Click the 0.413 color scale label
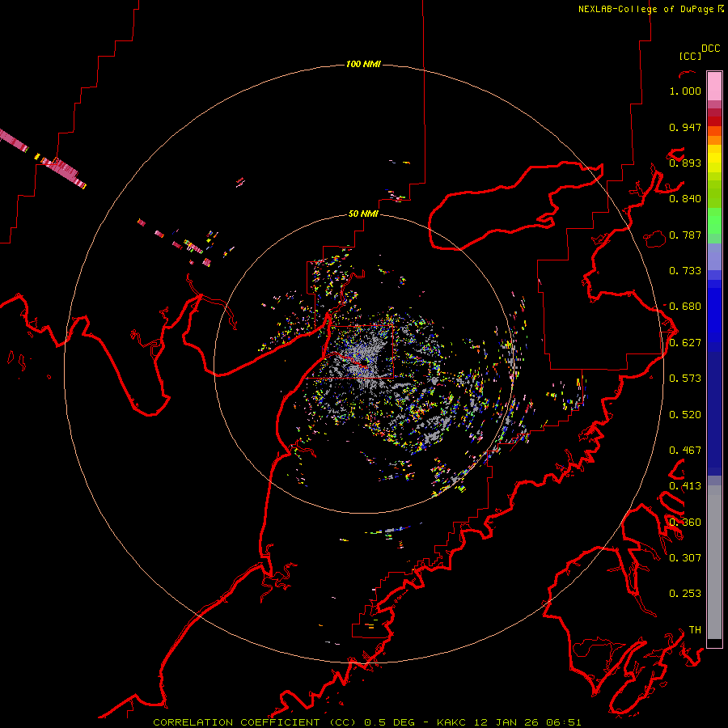 click(685, 486)
